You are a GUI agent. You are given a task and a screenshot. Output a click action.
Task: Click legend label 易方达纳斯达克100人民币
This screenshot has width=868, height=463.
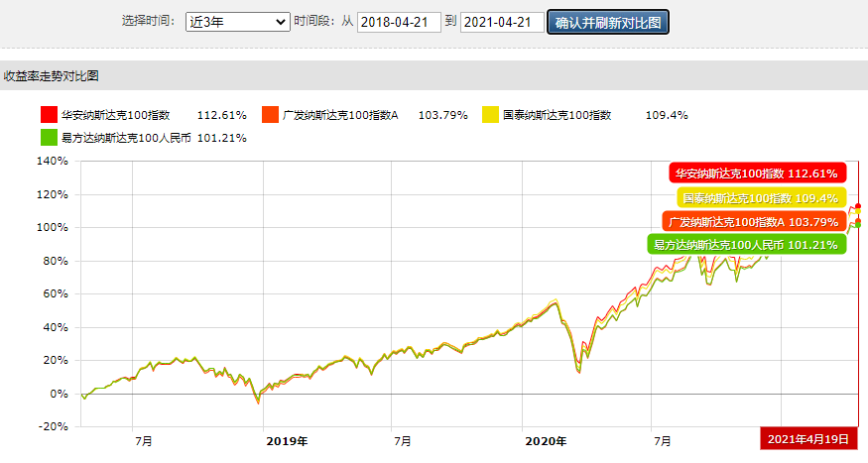(x=126, y=138)
